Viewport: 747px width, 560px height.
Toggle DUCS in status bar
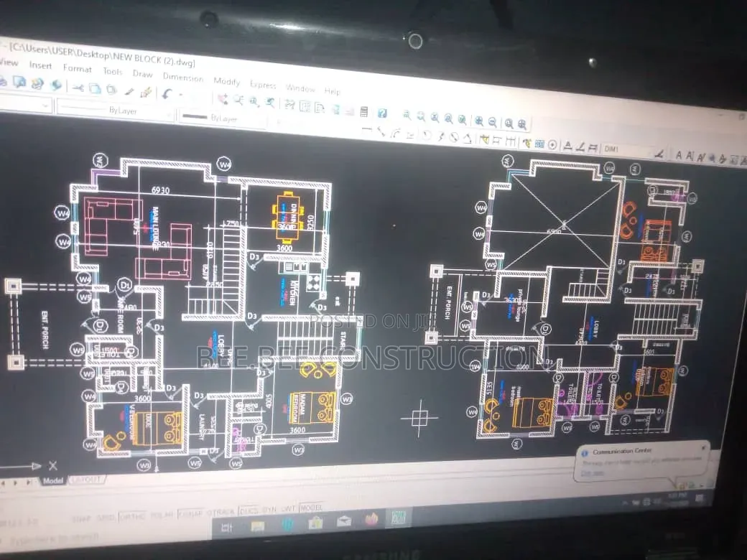pos(249,511)
